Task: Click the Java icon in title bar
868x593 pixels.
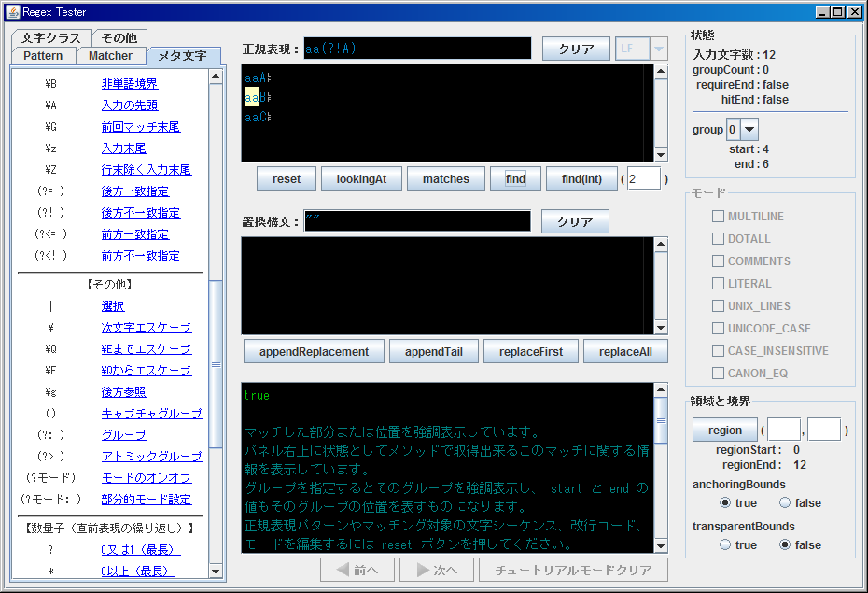Action: tap(12, 11)
